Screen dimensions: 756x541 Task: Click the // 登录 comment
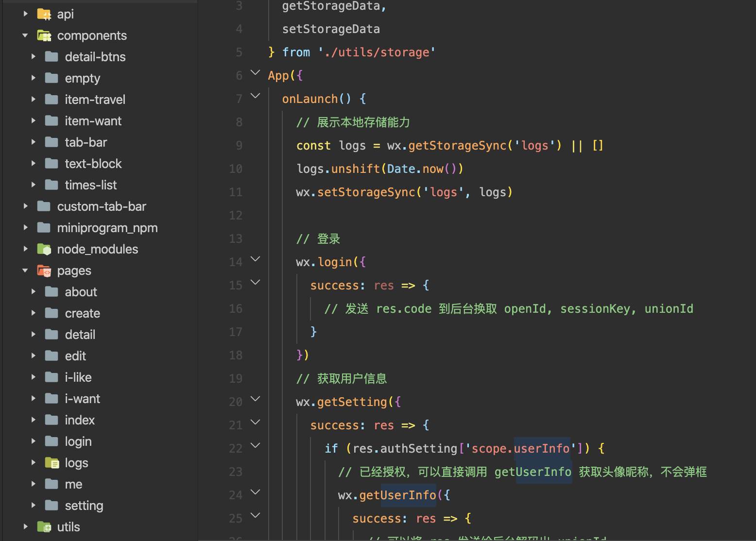318,239
